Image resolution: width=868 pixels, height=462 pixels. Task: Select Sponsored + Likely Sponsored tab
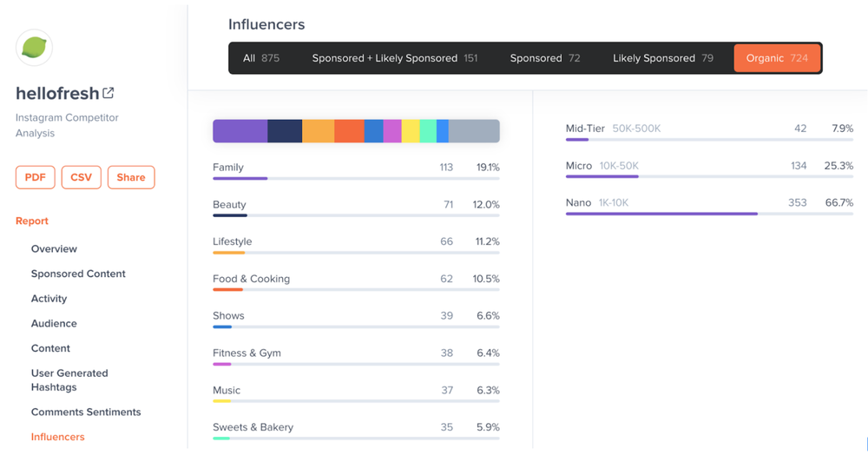395,58
